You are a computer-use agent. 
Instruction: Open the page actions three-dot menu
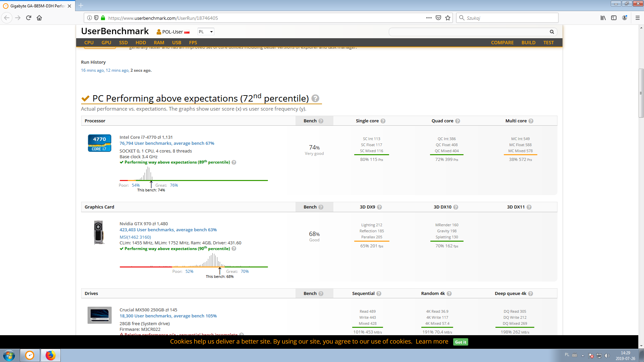tap(429, 18)
